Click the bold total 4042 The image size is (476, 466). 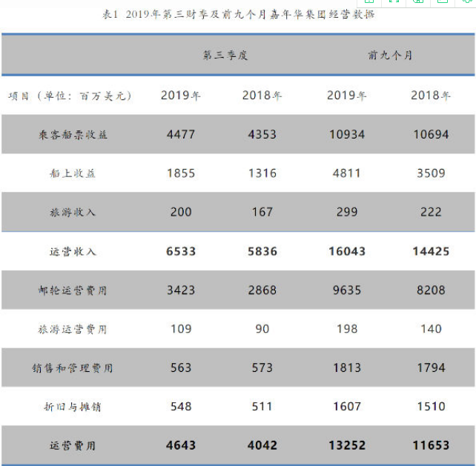pos(262,446)
